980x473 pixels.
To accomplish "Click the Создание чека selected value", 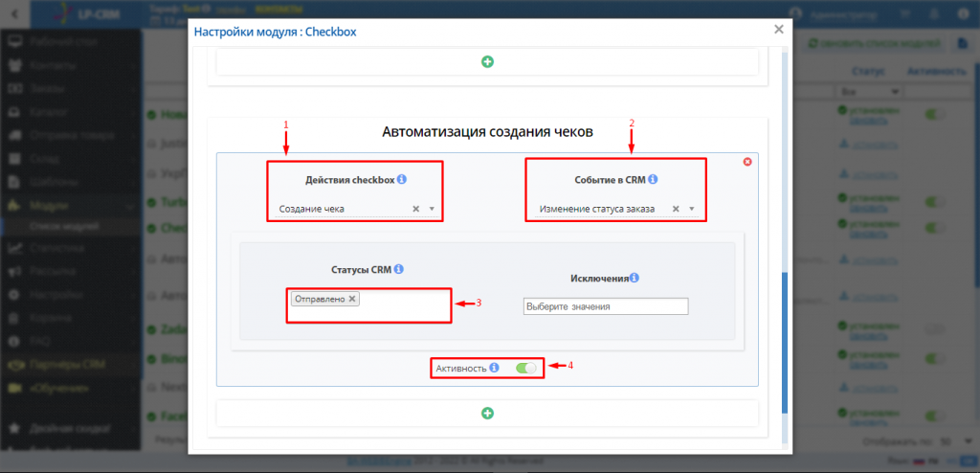I will [x=311, y=209].
